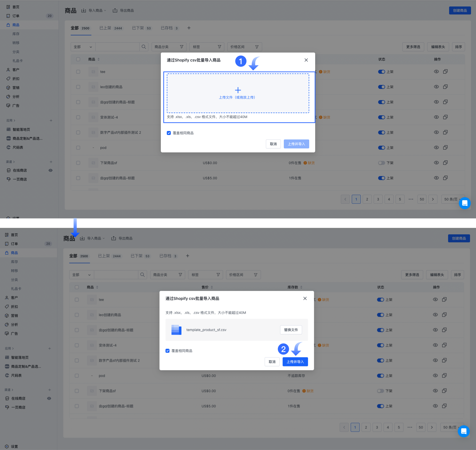Duplicate the pod product in the upper screenshot
476x450 pixels.
tap(445, 147)
